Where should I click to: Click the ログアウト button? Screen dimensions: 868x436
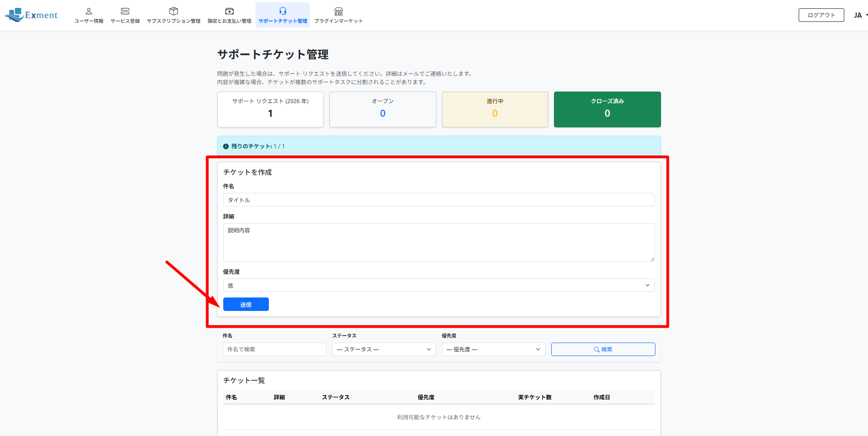point(821,15)
